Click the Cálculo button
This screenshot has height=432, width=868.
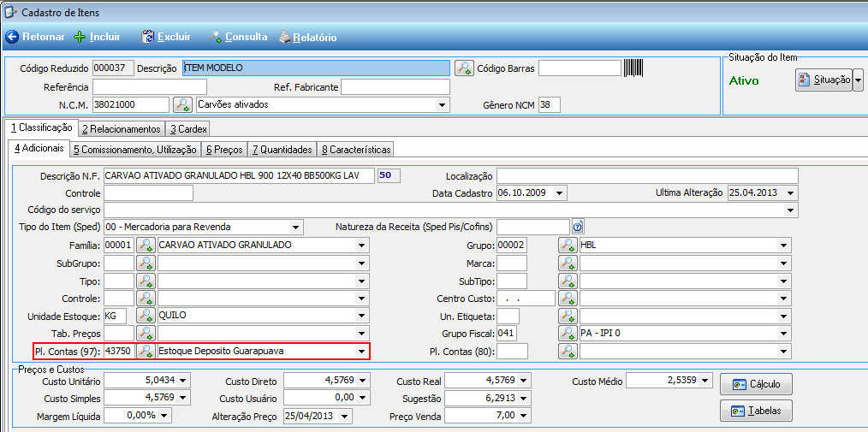tap(756, 384)
